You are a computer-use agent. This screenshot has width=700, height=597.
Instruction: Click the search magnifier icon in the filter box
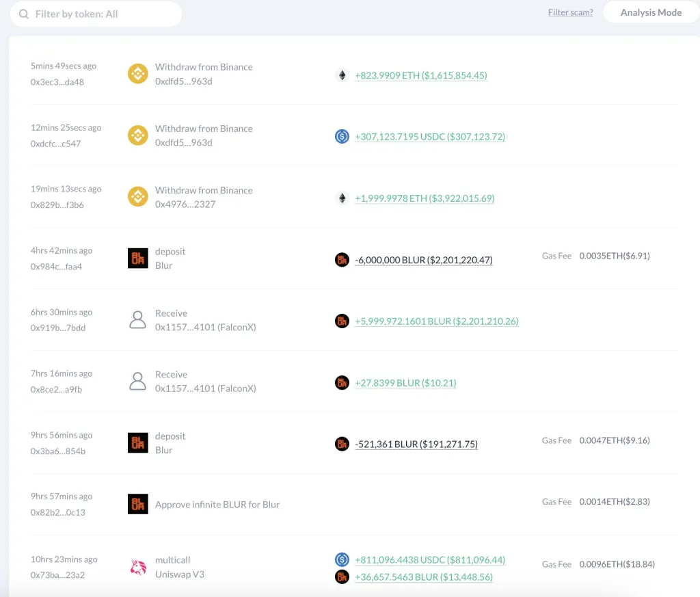(x=24, y=14)
